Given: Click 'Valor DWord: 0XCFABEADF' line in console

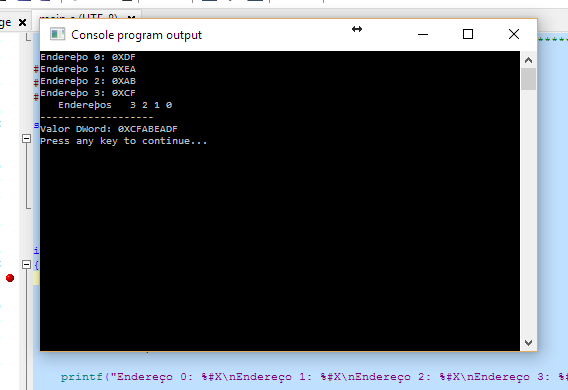Looking at the screenshot, I should click(x=109, y=129).
